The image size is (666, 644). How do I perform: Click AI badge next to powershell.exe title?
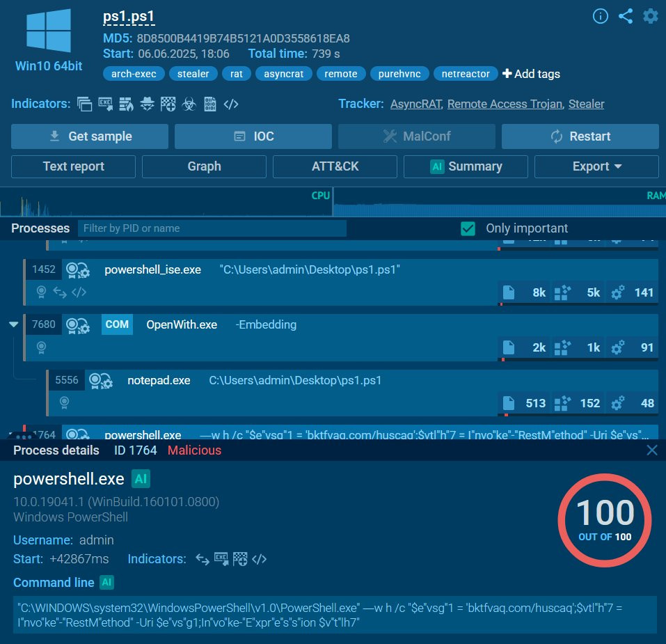(x=141, y=479)
